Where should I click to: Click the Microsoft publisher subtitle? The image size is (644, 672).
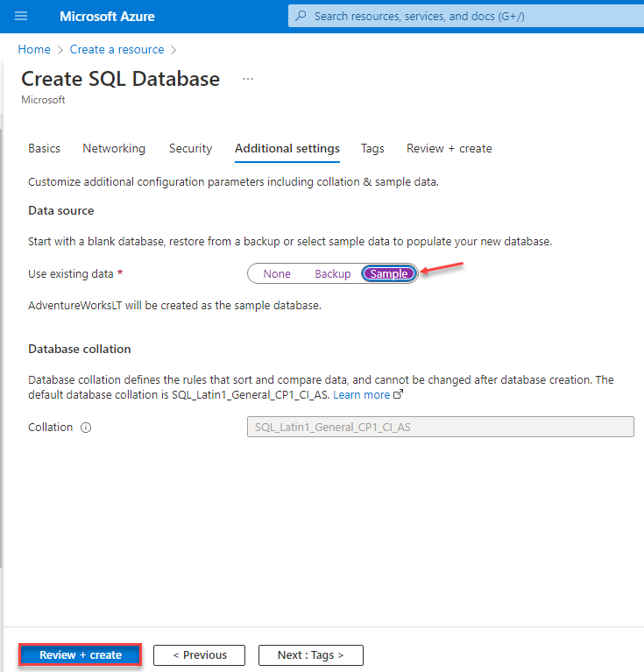[x=43, y=99]
